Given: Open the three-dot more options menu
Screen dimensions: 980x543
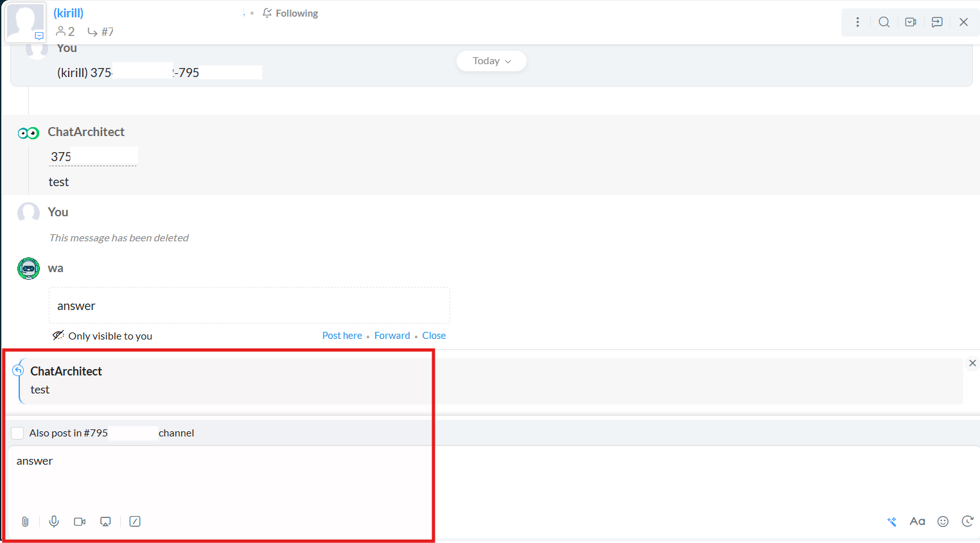Looking at the screenshot, I should click(x=857, y=22).
